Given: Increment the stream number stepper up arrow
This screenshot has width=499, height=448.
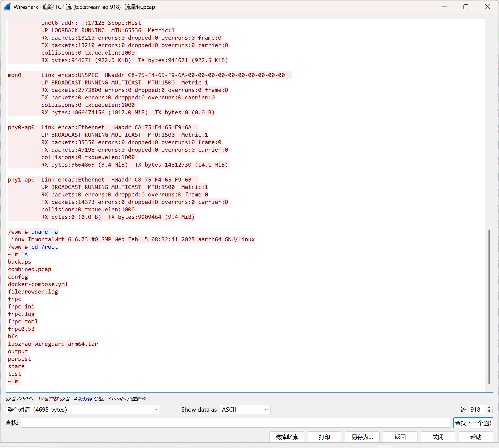Looking at the screenshot, I should [x=489, y=408].
